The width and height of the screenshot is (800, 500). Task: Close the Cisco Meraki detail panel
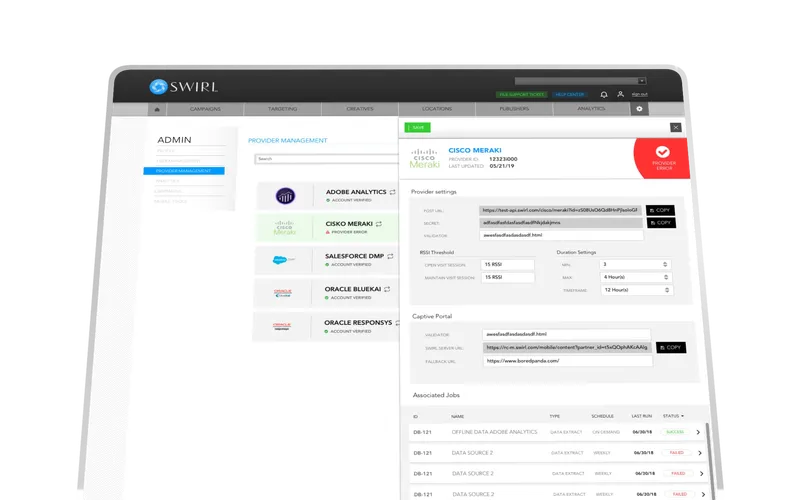676,128
